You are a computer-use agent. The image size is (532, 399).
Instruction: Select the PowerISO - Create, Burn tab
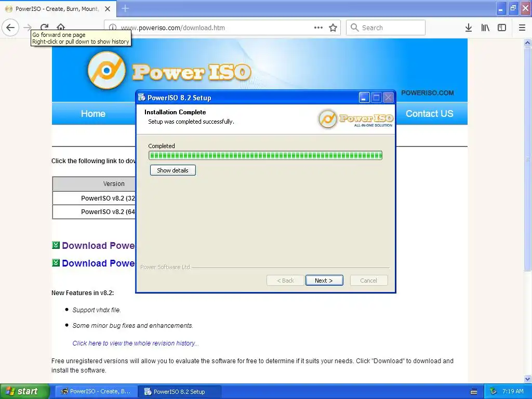pyautogui.click(x=58, y=9)
